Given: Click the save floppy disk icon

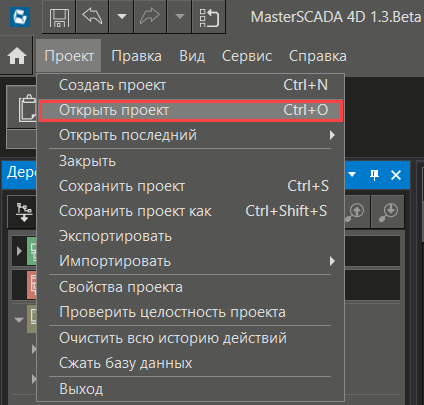Looking at the screenshot, I should click(x=59, y=17).
